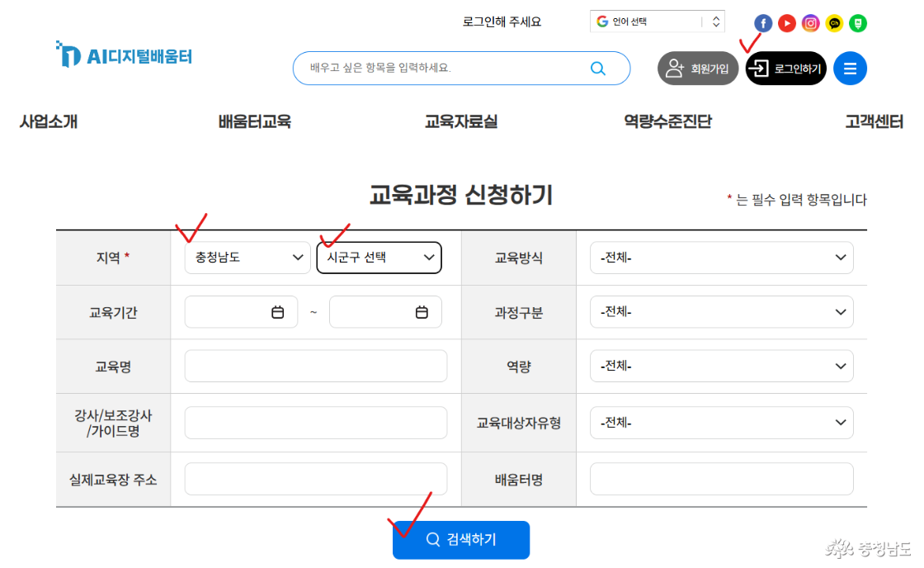Click the 교육기간 start date field

(x=241, y=312)
